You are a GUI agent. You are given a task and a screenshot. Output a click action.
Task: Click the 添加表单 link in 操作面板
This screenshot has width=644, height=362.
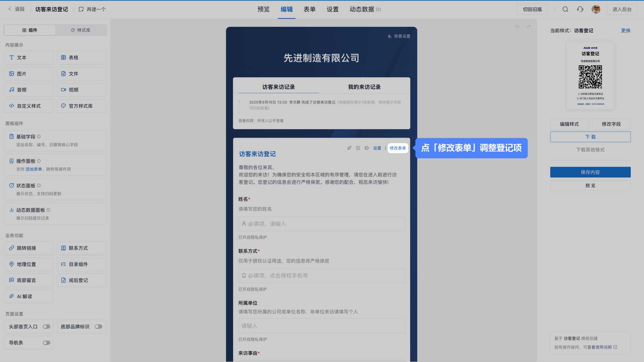click(x=34, y=169)
